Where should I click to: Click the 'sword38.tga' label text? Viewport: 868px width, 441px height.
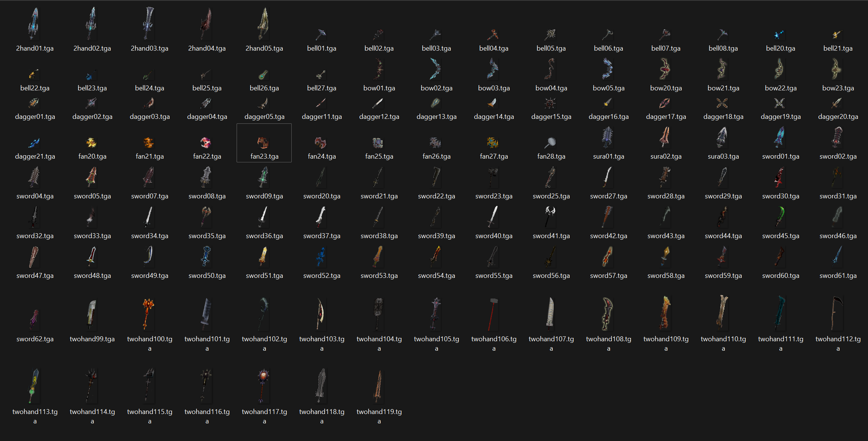379,236
